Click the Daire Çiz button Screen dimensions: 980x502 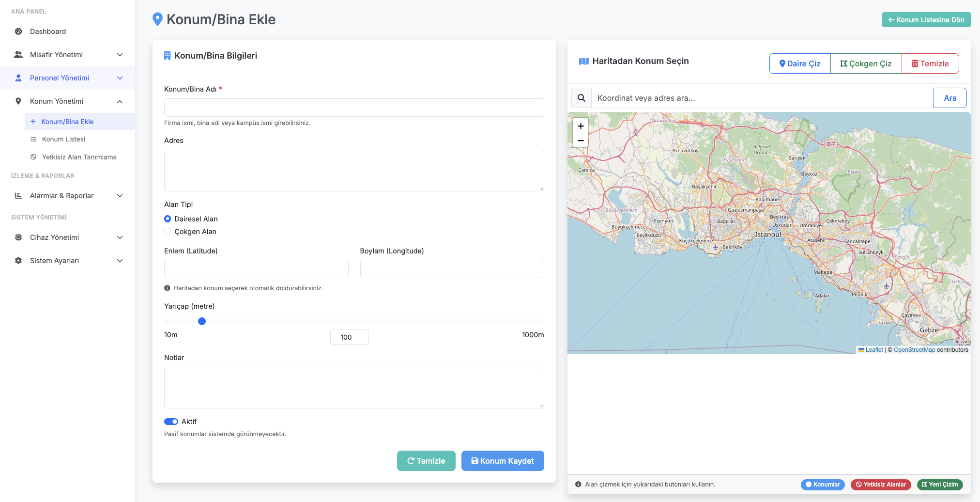pyautogui.click(x=800, y=63)
